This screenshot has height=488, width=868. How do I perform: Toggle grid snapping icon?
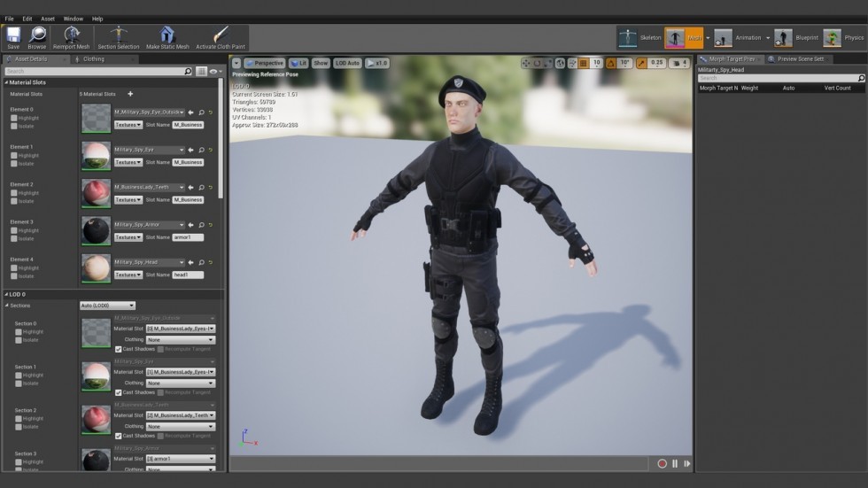pyautogui.click(x=584, y=63)
